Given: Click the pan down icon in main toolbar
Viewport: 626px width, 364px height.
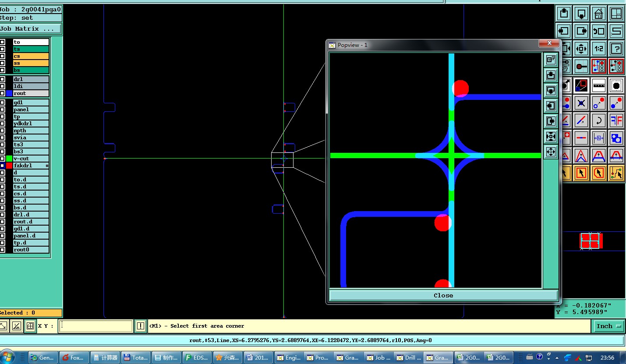Looking at the screenshot, I should pyautogui.click(x=581, y=14).
